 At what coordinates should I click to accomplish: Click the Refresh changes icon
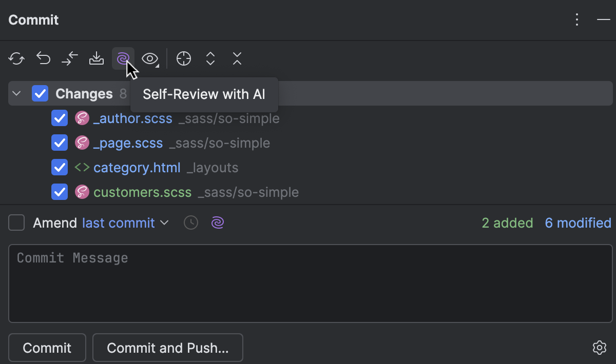[16, 58]
